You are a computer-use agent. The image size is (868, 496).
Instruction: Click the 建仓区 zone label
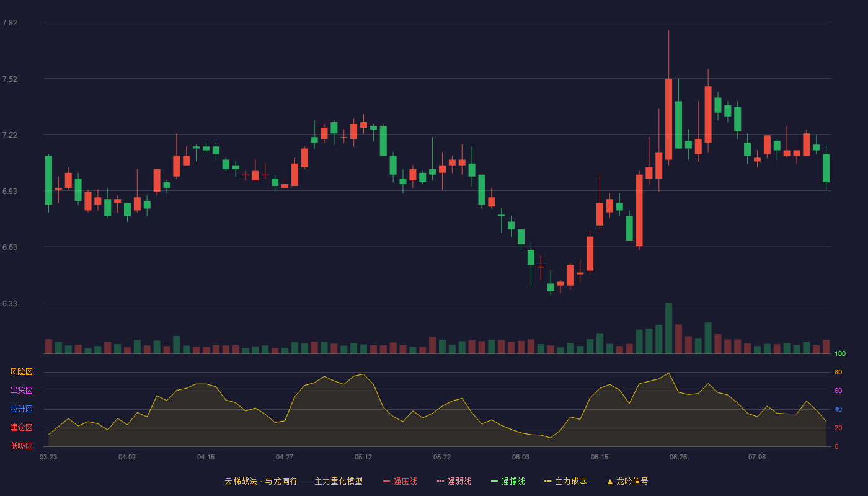point(21,428)
